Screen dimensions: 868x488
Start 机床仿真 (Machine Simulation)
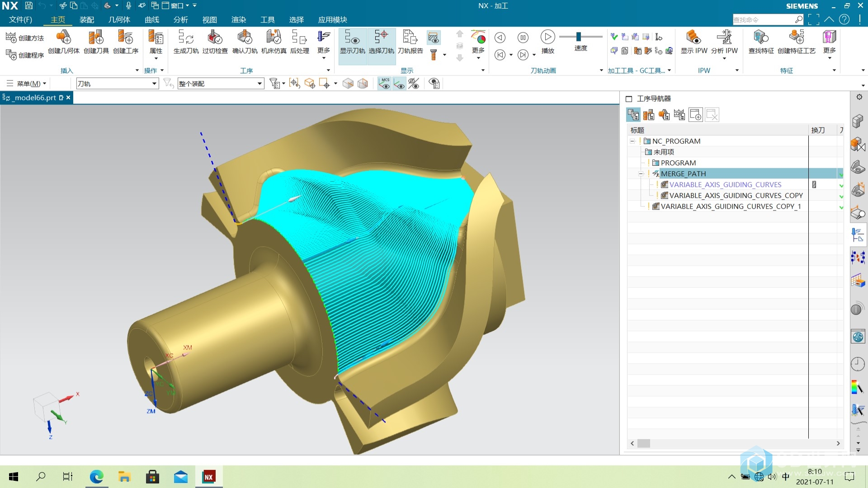point(274,42)
